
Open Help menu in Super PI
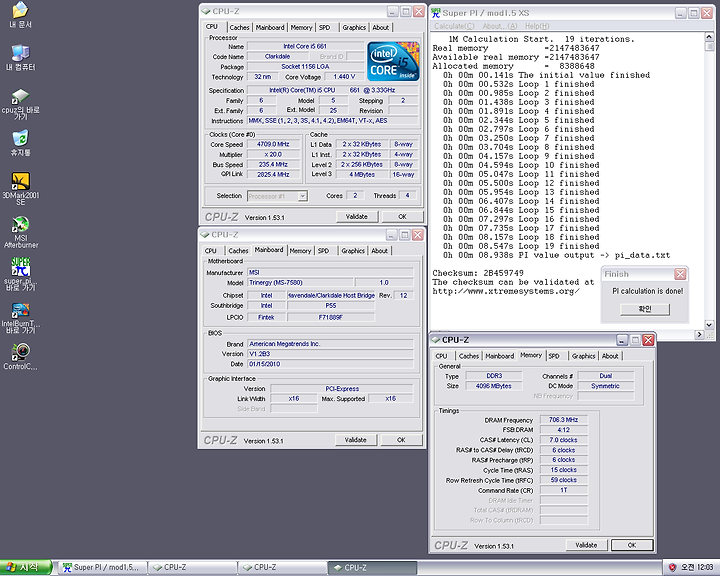[537, 26]
